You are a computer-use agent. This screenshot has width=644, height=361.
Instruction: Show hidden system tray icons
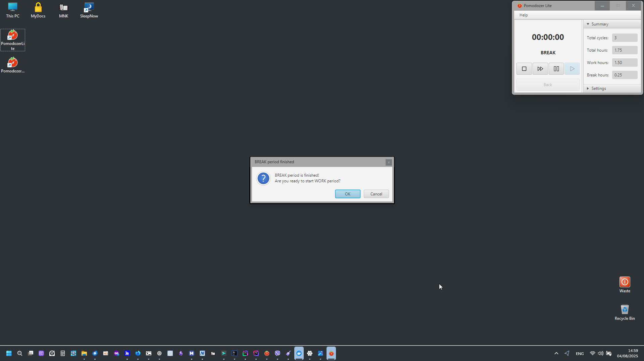tap(556, 353)
